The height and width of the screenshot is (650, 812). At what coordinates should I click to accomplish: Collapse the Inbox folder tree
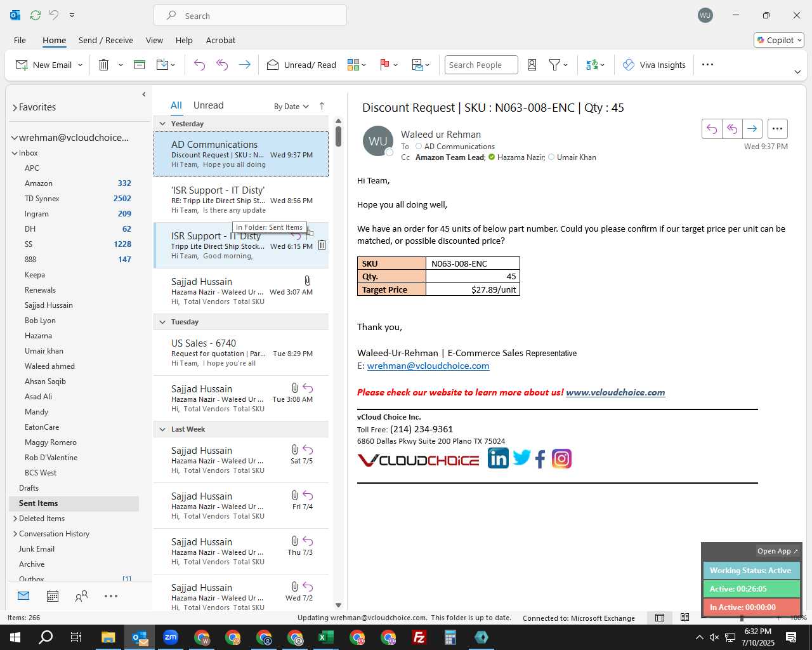14,153
